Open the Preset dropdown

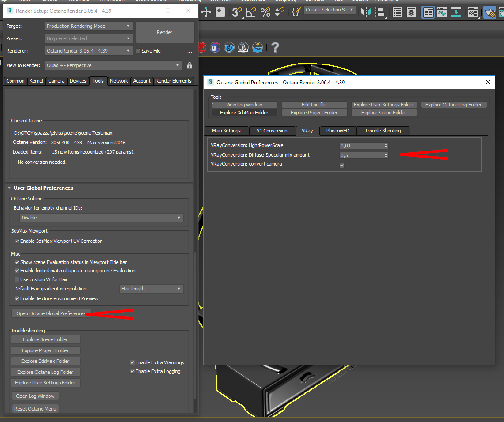click(88, 38)
